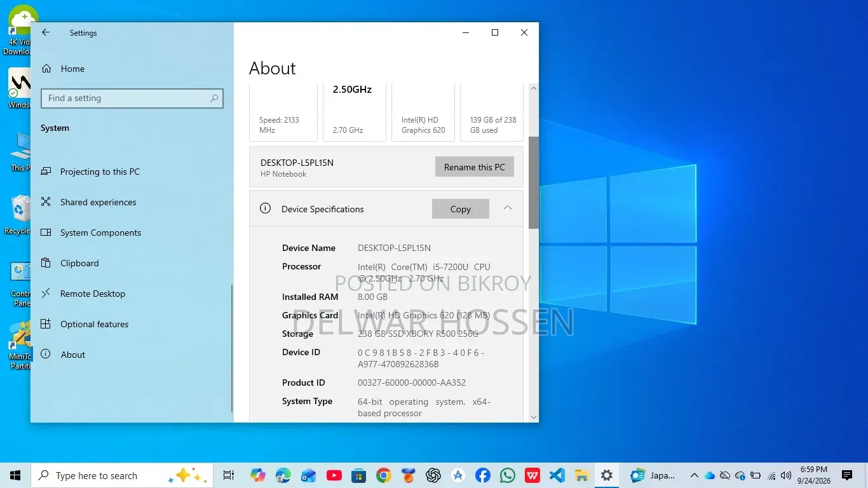
Task: Click the search magnifier in Find a setting
Action: [214, 98]
